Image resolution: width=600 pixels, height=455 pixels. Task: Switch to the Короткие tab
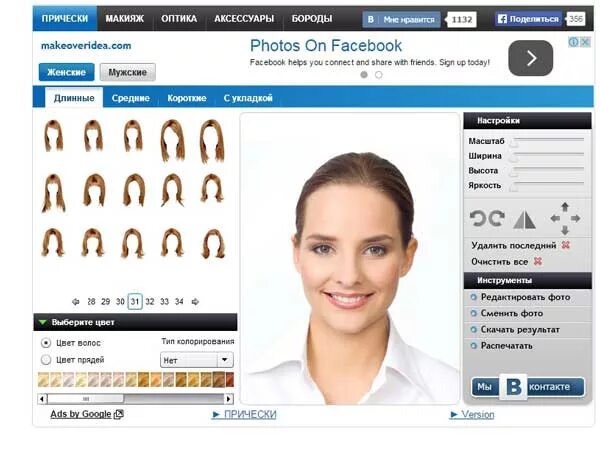186,98
